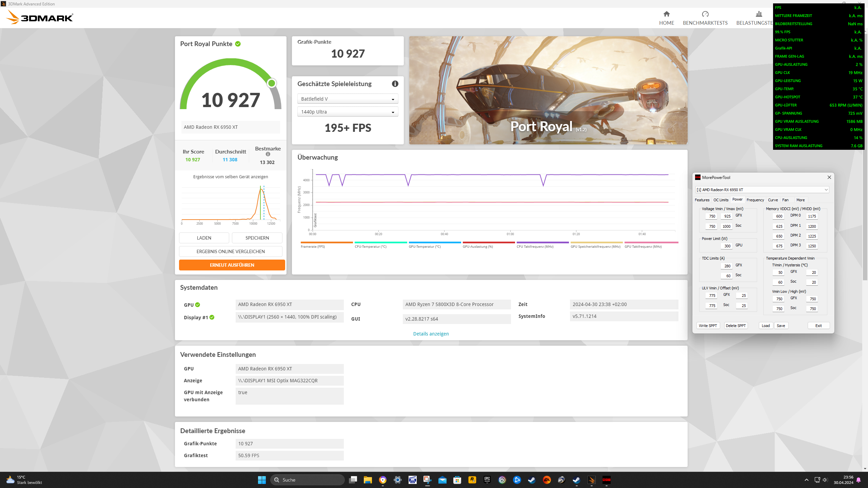Click the Home icon in navigation
The image size is (868, 488).
click(666, 14)
